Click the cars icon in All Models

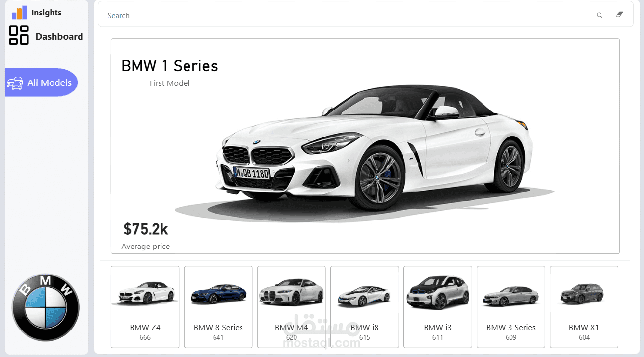(15, 83)
